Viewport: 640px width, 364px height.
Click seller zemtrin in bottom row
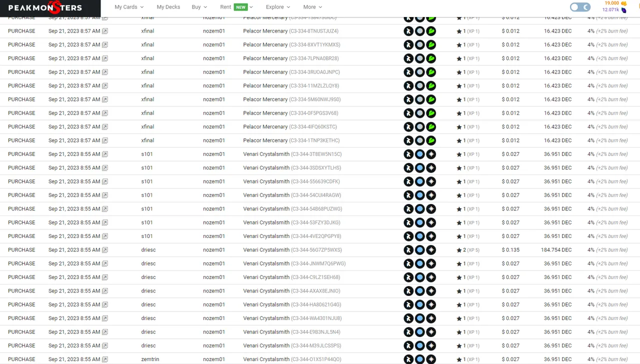pos(150,359)
